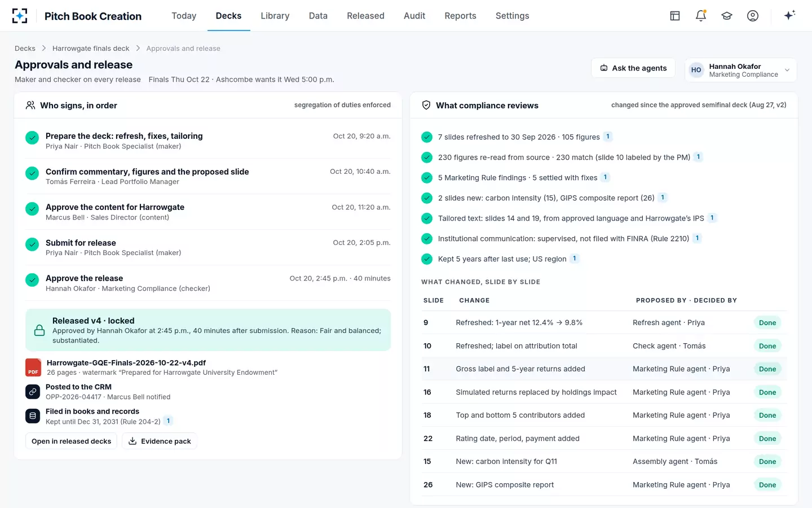This screenshot has height=508, width=812.
Task: Click green check for Approve the release step
Action: pyautogui.click(x=32, y=279)
